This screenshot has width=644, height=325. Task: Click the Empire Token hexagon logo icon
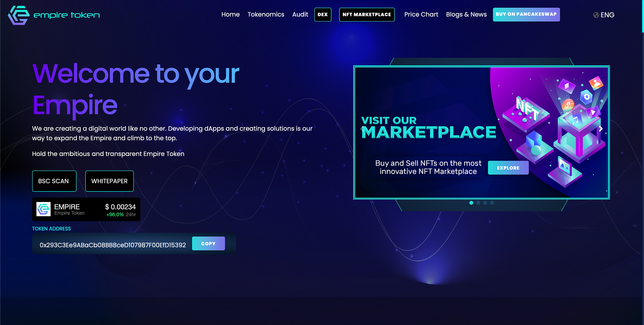point(19,15)
